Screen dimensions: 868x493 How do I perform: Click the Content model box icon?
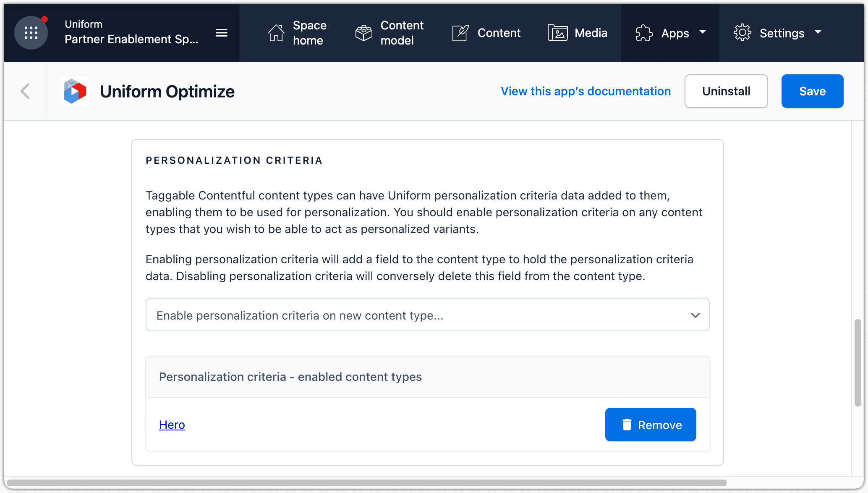tap(363, 33)
